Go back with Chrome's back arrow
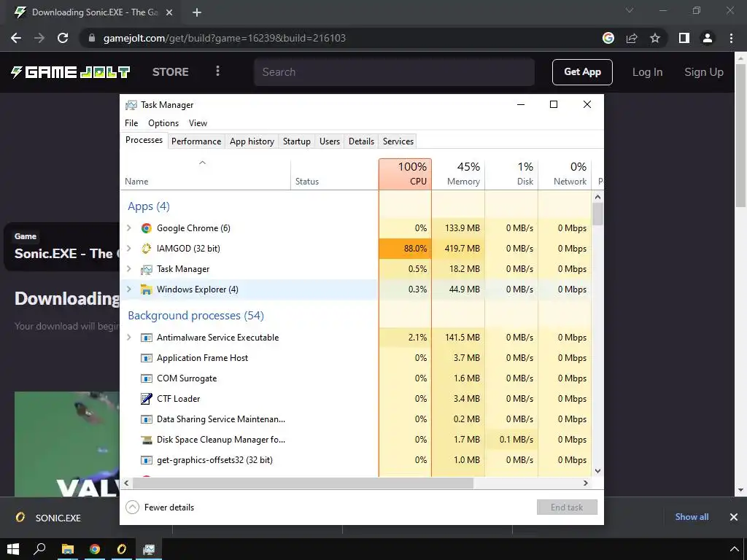 click(16, 38)
